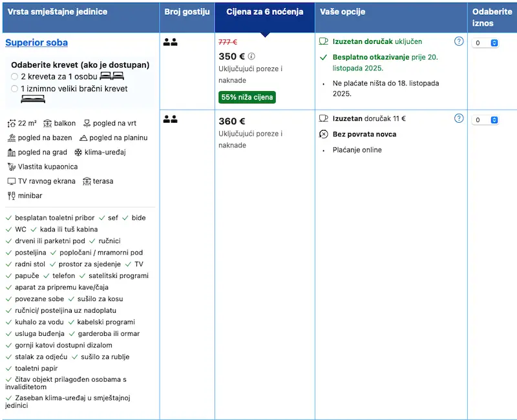Click coffee cup icon for included breakfast
517x420 pixels.
coord(324,41)
